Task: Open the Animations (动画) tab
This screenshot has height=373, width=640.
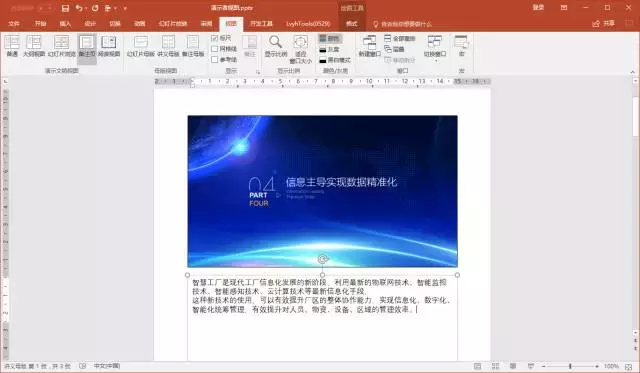Action: pyautogui.click(x=140, y=24)
